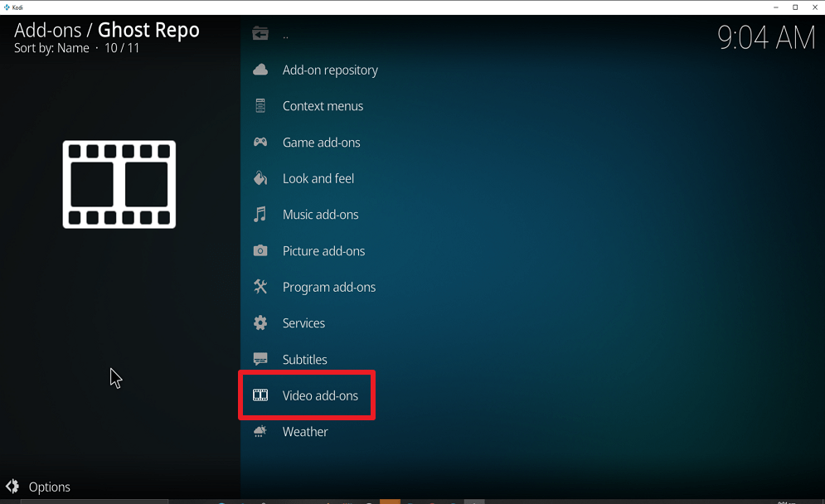Minimize the Kodi window
Screen dimensions: 825x504
pyautogui.click(x=775, y=7)
